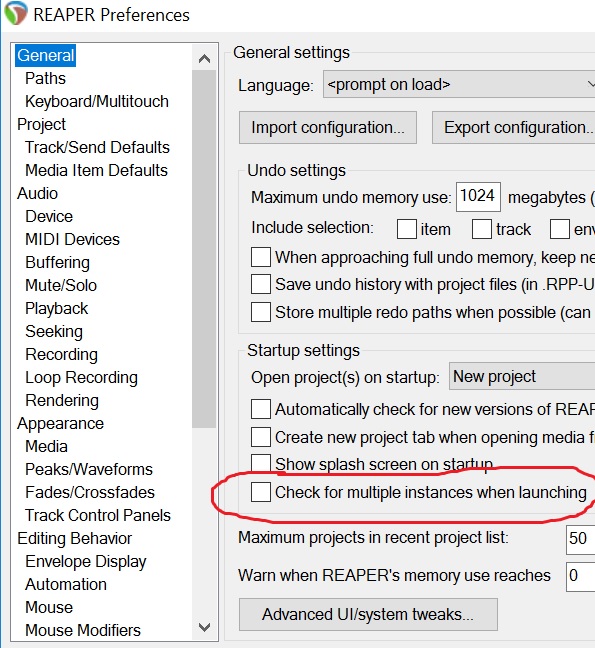
Task: Open the Device settings page
Action: 49,216
